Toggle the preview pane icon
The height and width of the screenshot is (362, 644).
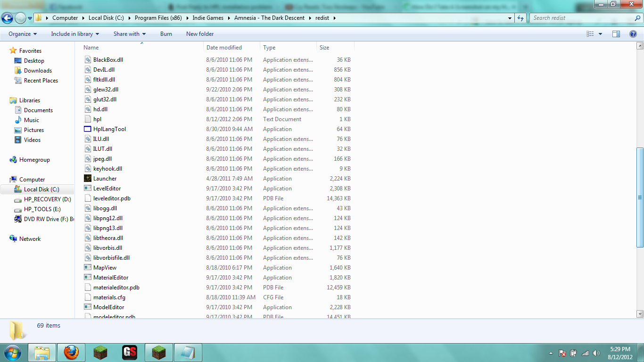click(x=616, y=34)
